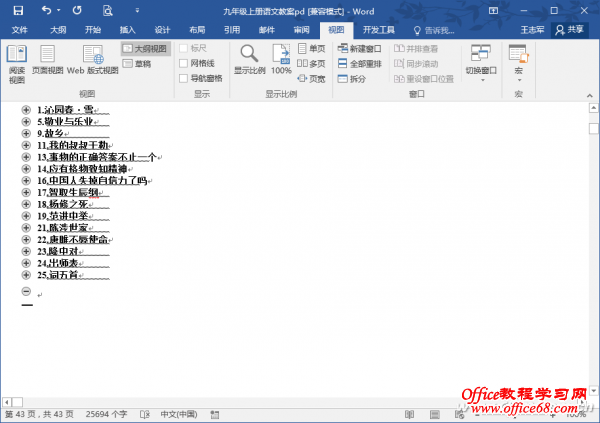
Task: Open the 宏 macros dropdown
Action: (518, 64)
